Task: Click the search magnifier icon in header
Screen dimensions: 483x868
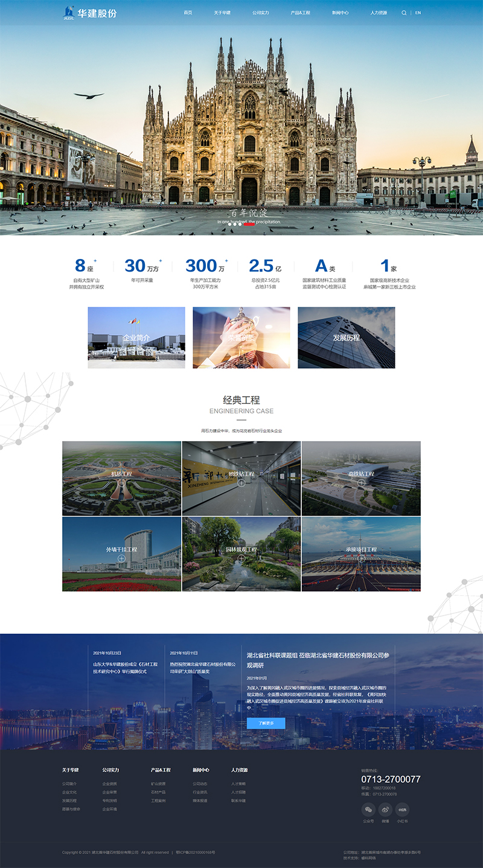Action: [x=404, y=13]
